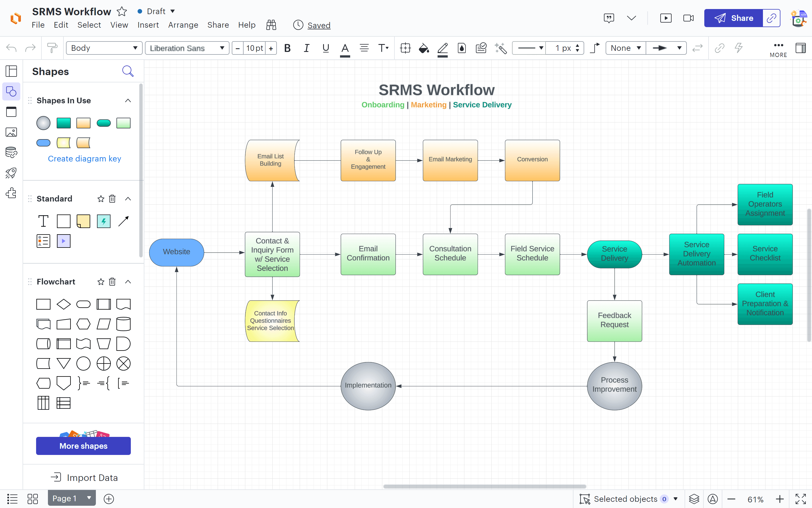812x508 pixels.
Task: Switch to list view icon
Action: 12,499
